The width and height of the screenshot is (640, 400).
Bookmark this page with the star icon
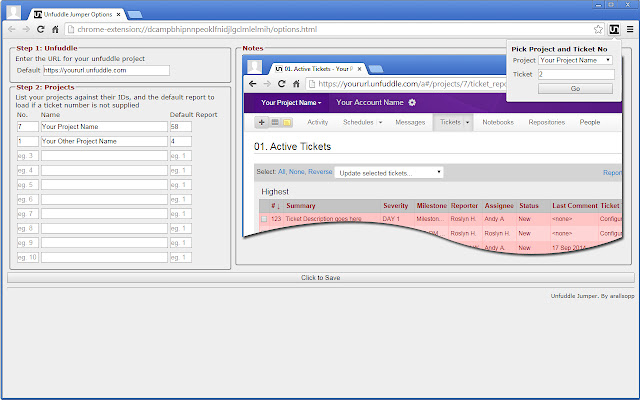598,29
